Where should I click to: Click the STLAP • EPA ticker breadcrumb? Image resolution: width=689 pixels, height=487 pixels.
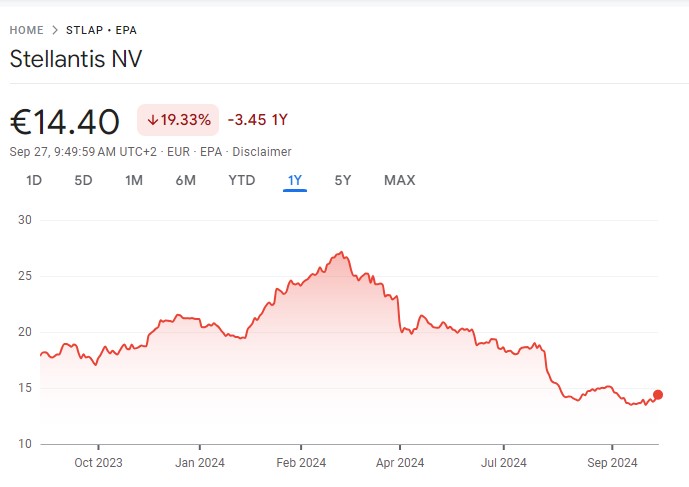[102, 30]
